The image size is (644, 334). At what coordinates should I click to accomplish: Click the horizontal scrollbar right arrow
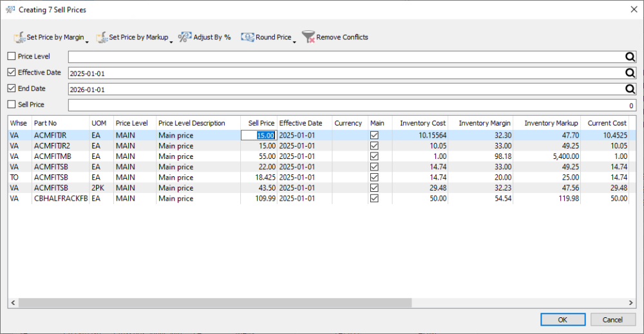[x=631, y=303]
